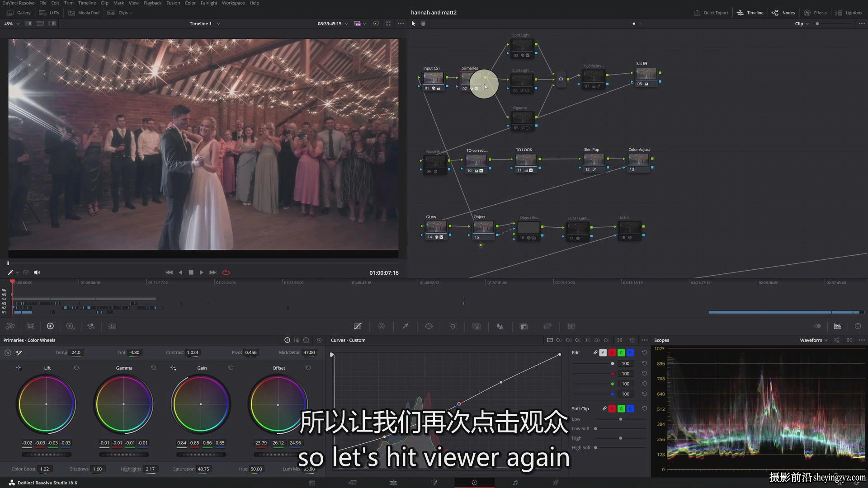Open the Curves palette icon

pos(358,326)
